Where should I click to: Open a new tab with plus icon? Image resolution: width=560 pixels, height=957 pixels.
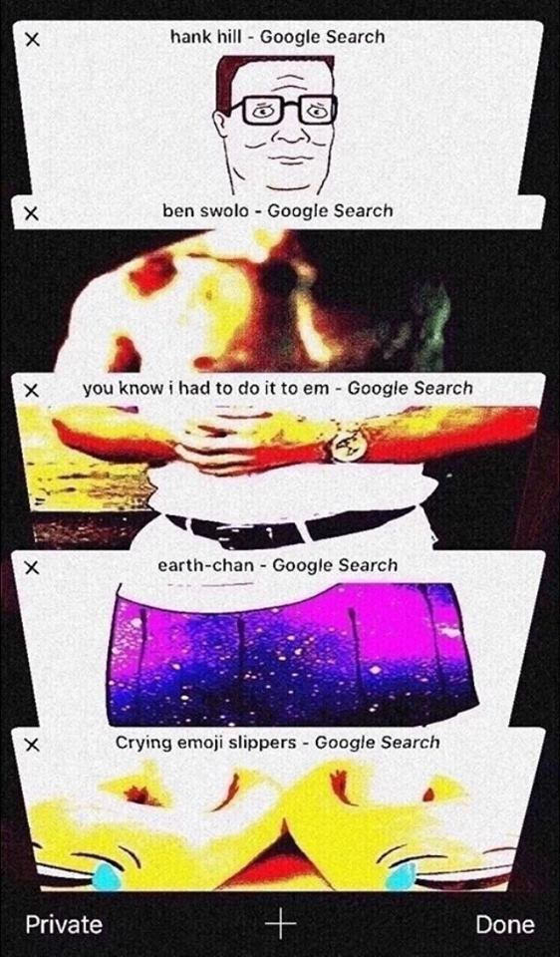tap(280, 924)
